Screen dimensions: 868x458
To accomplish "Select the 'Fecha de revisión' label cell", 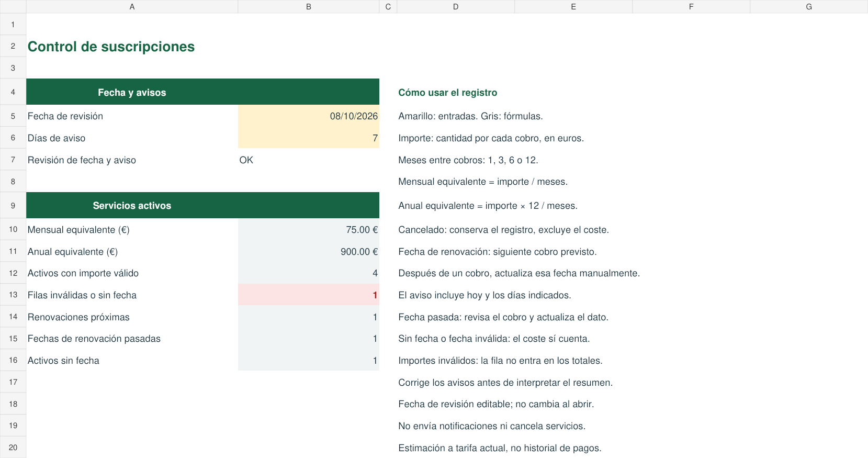I will pyautogui.click(x=132, y=116).
